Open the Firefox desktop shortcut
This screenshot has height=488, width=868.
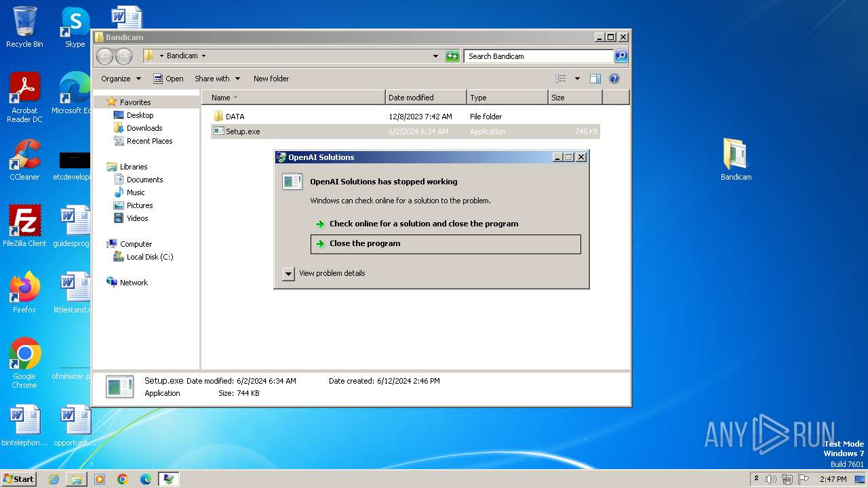point(24,293)
